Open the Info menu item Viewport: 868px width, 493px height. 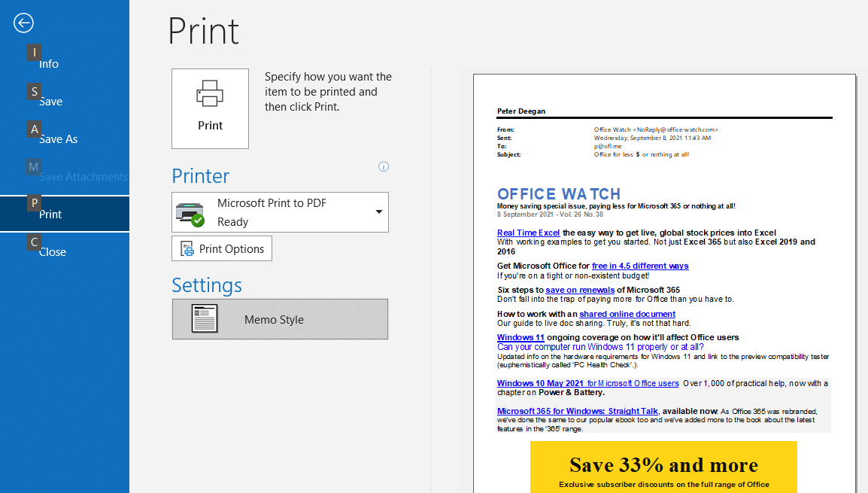click(x=49, y=64)
